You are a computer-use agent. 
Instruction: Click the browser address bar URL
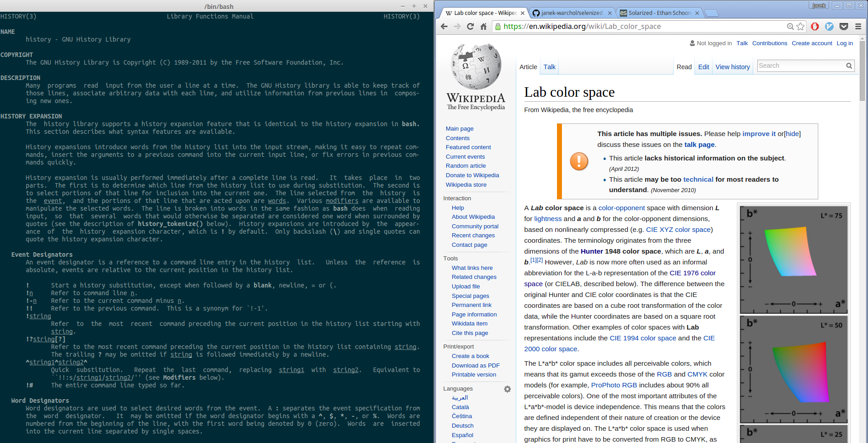pos(582,27)
